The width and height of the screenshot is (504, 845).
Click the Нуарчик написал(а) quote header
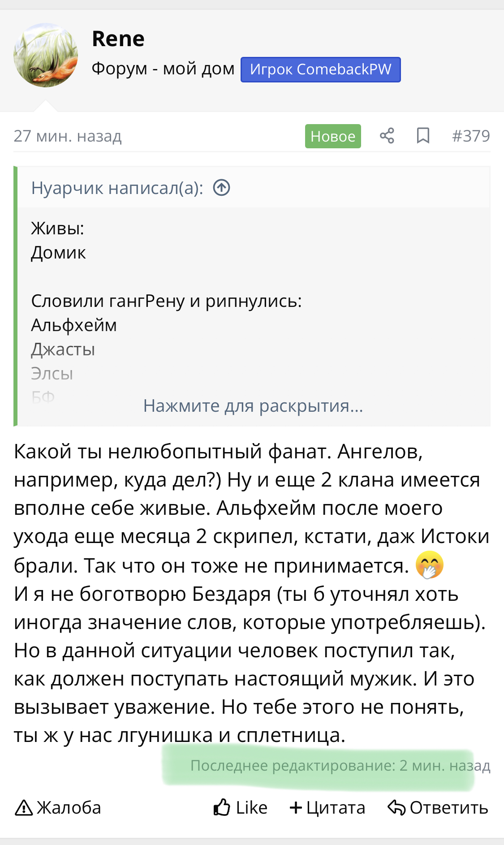(117, 188)
